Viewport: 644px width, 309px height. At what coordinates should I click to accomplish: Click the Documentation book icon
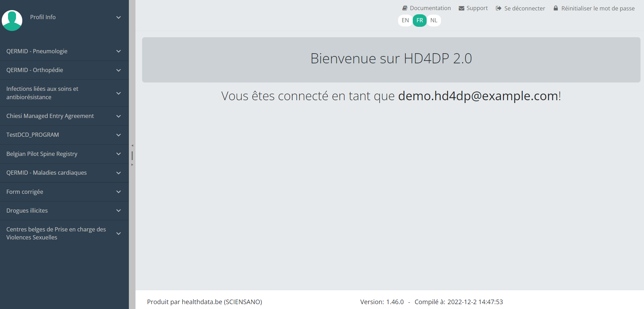405,8
